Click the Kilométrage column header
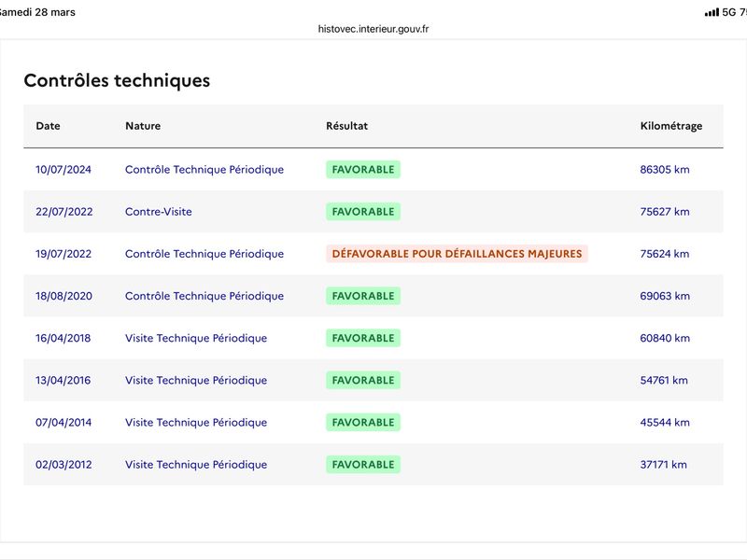This screenshot has height=560, width=747. [x=670, y=126]
